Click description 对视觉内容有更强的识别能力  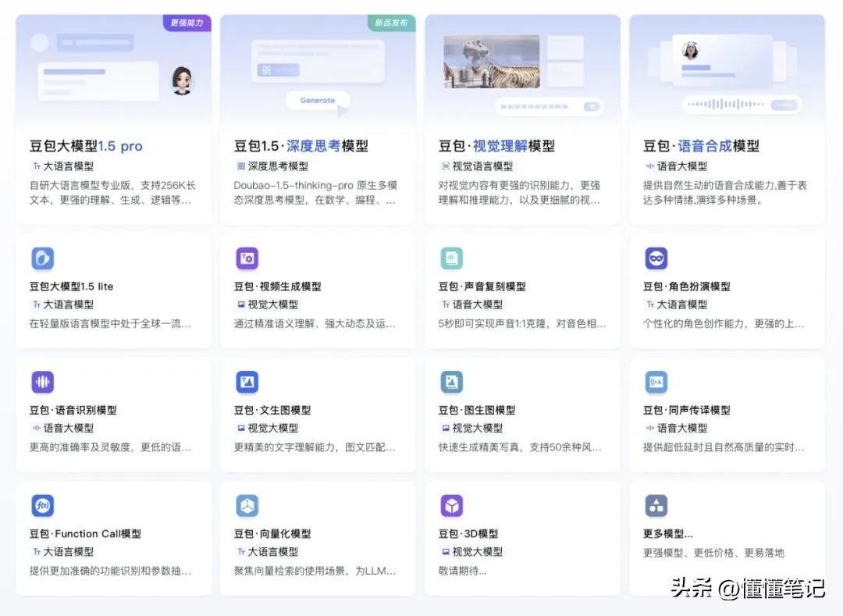[x=520, y=193]
